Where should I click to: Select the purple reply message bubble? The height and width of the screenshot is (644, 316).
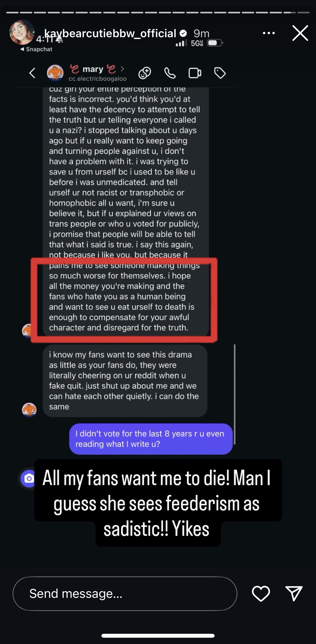[x=151, y=439]
